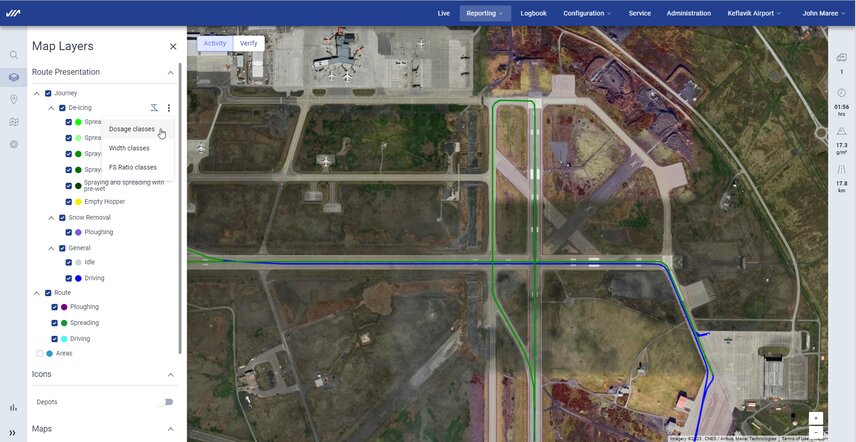Open the Logbook page
The image size is (856, 442).
(x=533, y=13)
